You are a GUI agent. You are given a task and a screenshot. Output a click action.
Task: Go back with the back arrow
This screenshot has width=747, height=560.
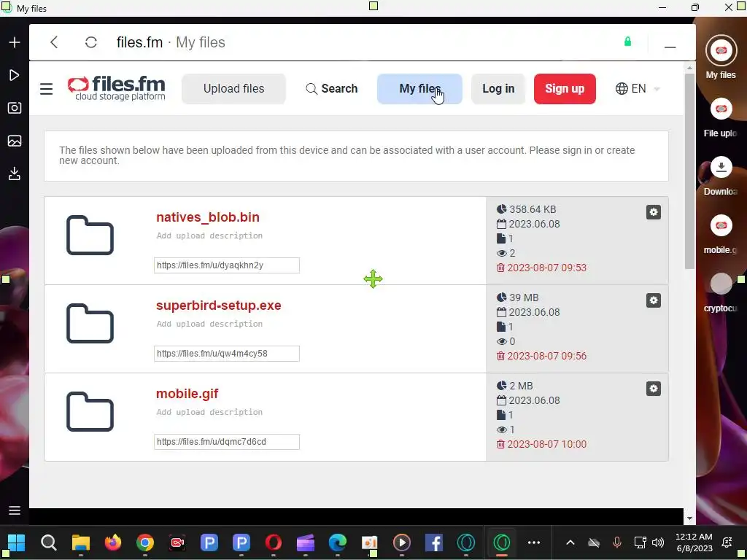pos(54,42)
